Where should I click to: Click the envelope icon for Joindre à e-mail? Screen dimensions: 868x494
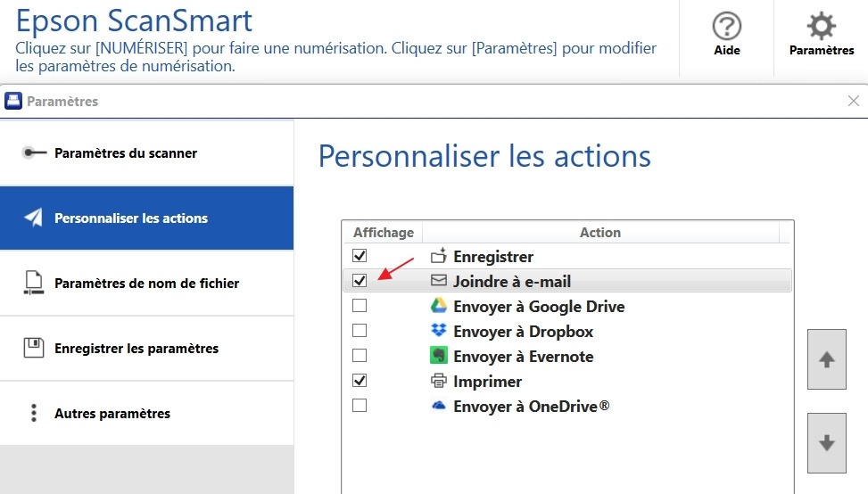438,281
